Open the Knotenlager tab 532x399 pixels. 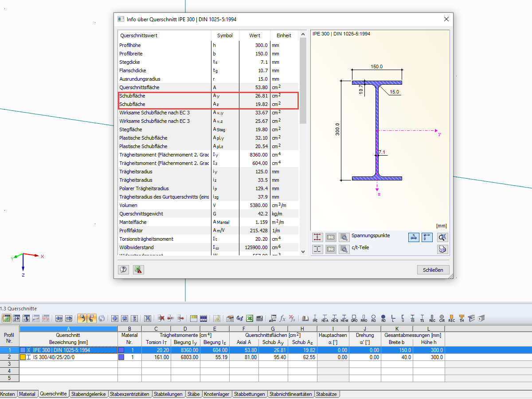pyautogui.click(x=217, y=394)
